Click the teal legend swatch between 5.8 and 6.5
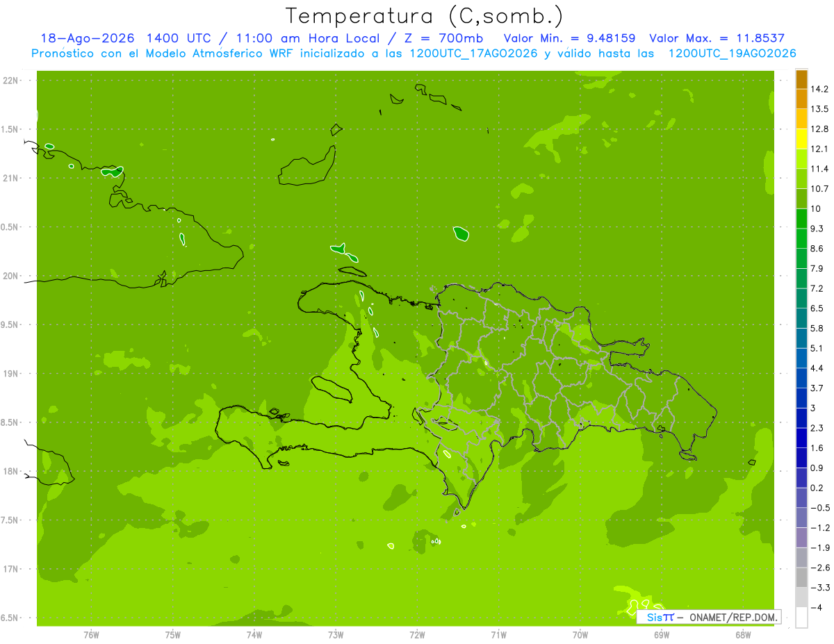Image resolution: width=834 pixels, height=644 pixels. (x=801, y=318)
